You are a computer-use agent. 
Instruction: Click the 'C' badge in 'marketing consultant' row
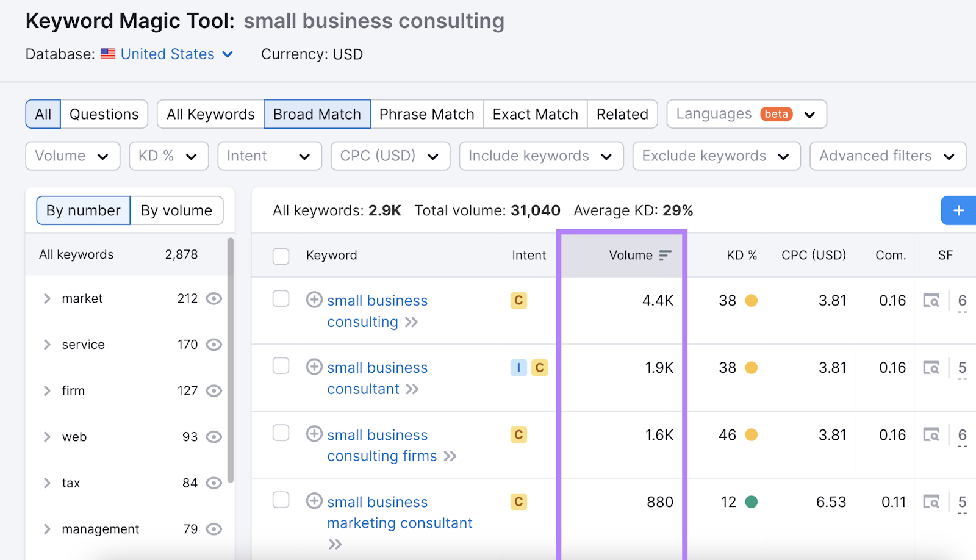click(518, 501)
